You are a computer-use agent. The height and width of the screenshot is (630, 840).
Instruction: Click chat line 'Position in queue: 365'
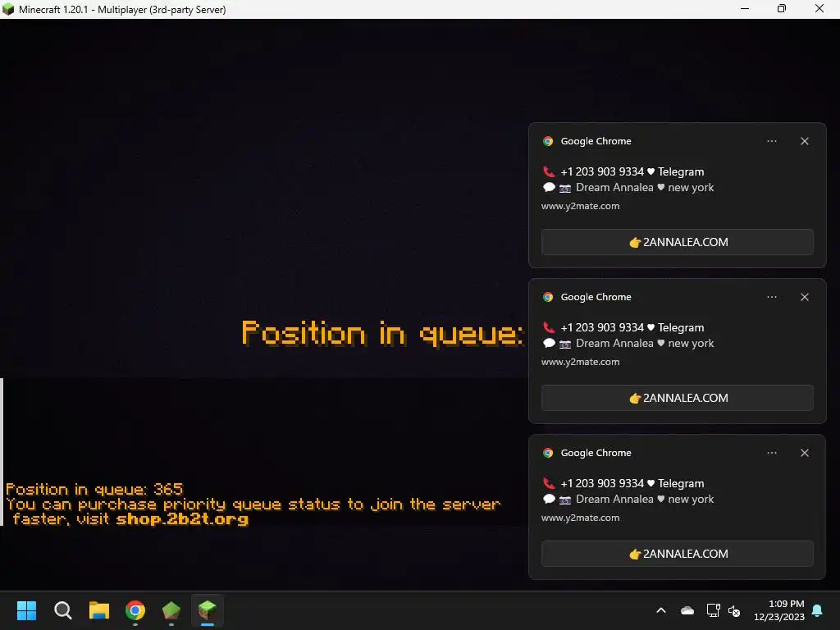click(94, 489)
